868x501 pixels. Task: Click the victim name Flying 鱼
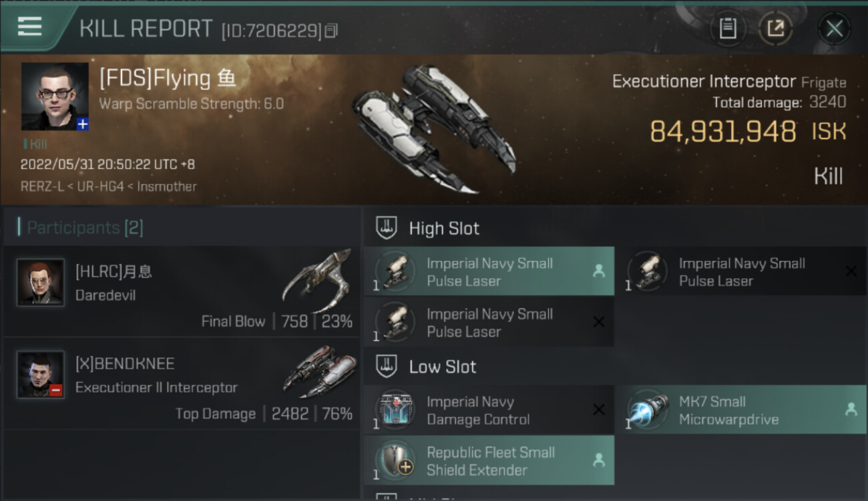(x=168, y=79)
